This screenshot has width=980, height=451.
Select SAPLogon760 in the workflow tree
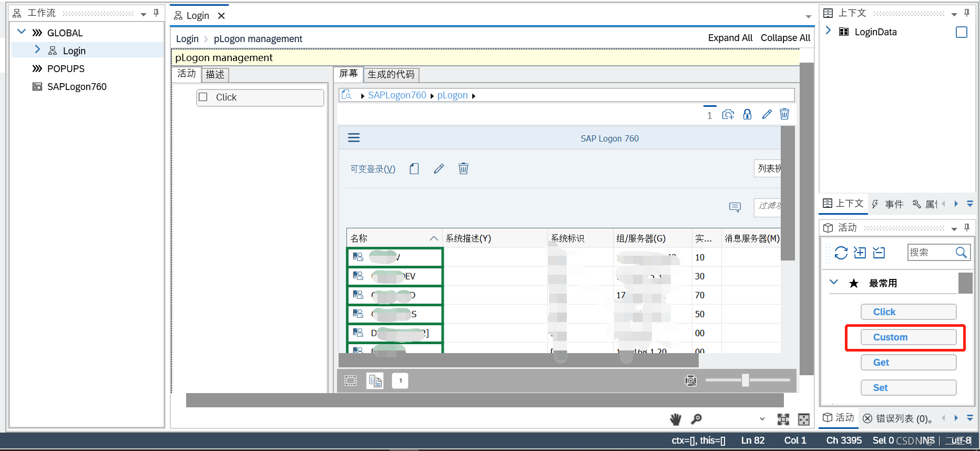tap(77, 87)
